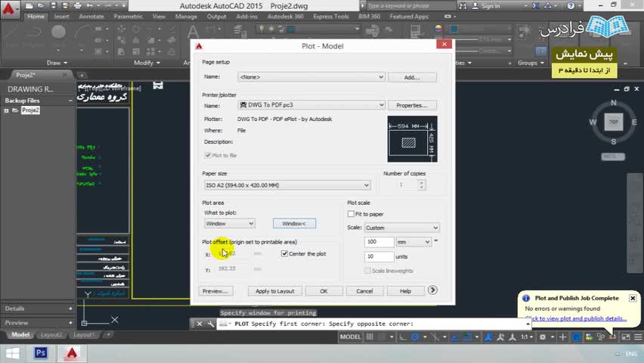The image size is (644, 363).
Task: Expand the Groups panel flyout
Action: [531, 63]
